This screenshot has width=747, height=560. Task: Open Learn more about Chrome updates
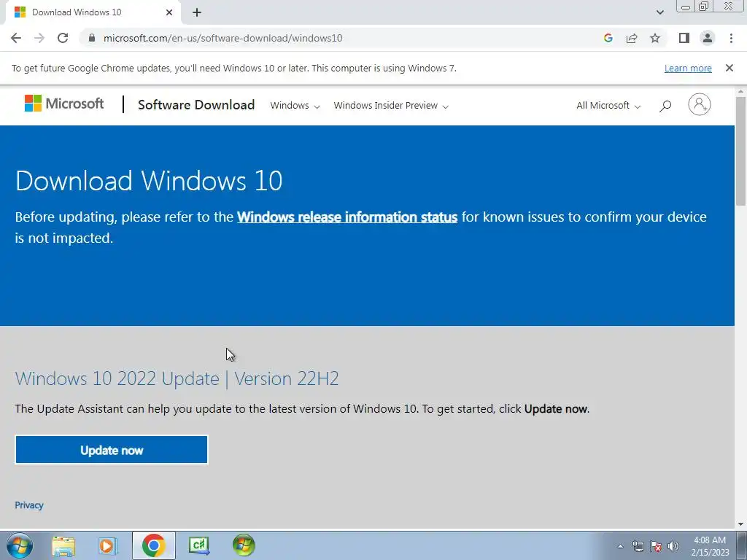coord(688,68)
